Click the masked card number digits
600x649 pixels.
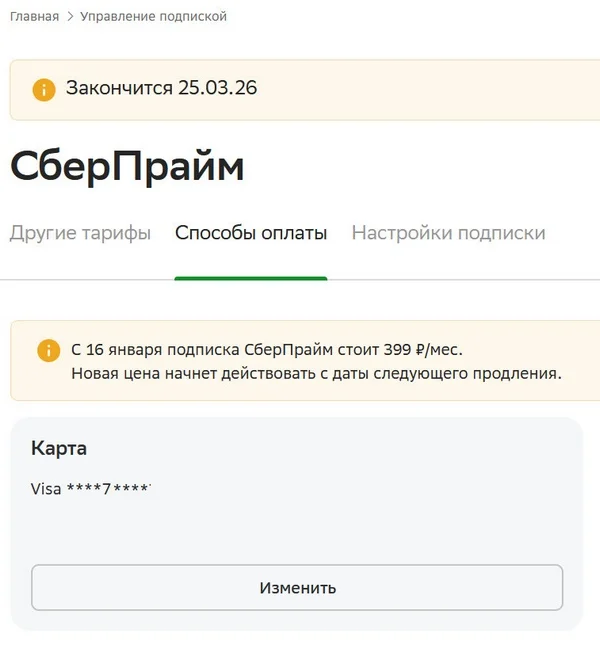(x=109, y=488)
